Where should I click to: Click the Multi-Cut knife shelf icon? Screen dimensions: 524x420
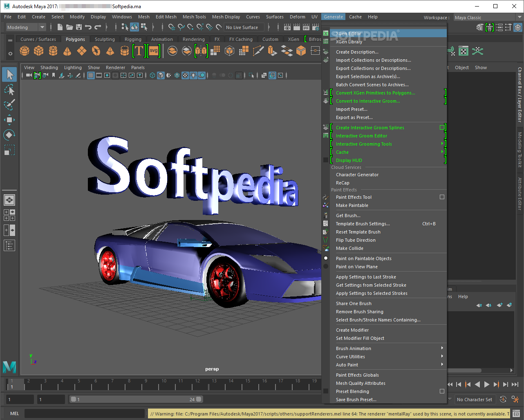[x=258, y=51]
